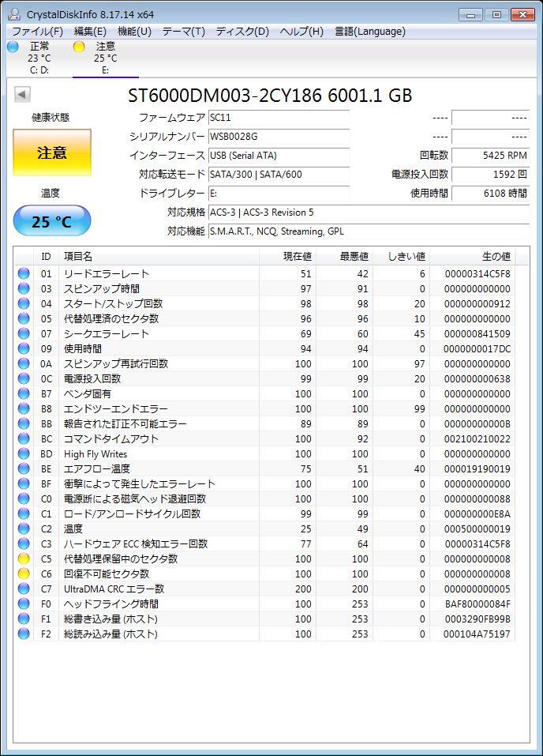Click the blue status icon for ID 01 row
The image size is (543, 756).
point(24,273)
